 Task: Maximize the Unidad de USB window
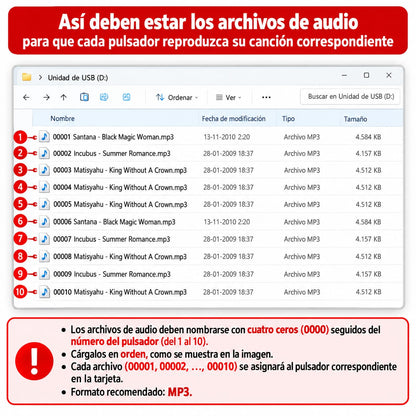(366, 75)
